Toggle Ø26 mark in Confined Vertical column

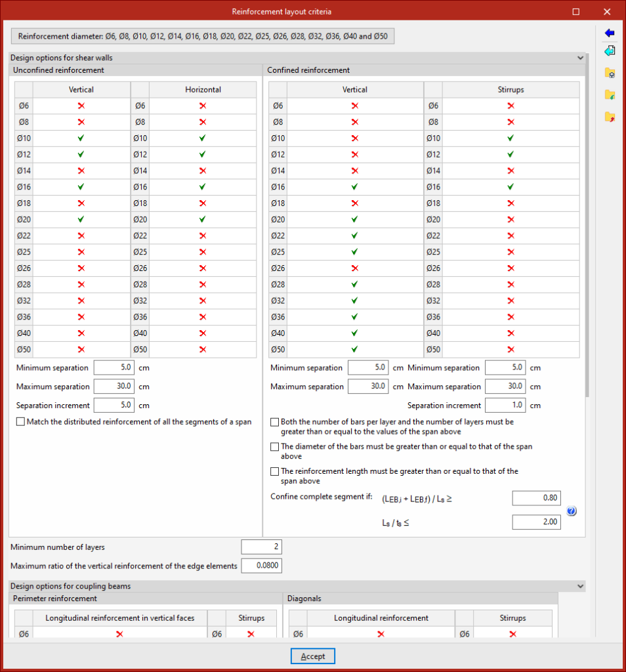pos(355,268)
